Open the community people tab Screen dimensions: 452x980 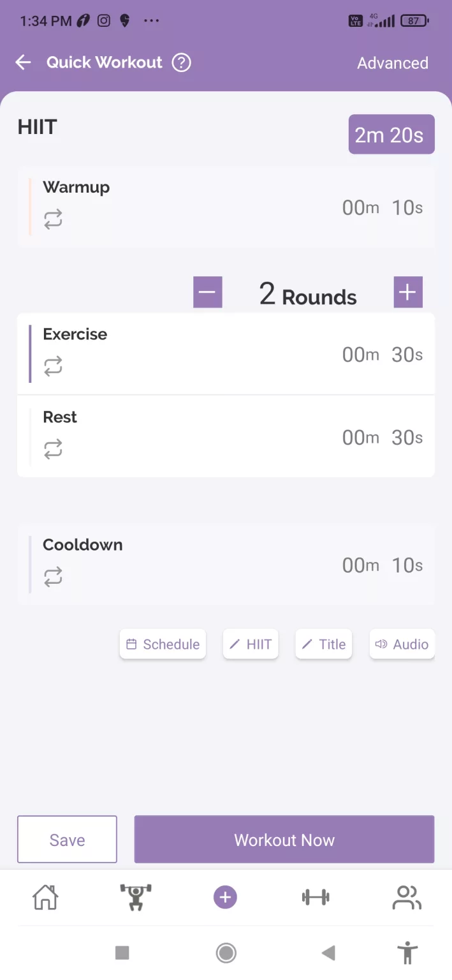(x=407, y=897)
